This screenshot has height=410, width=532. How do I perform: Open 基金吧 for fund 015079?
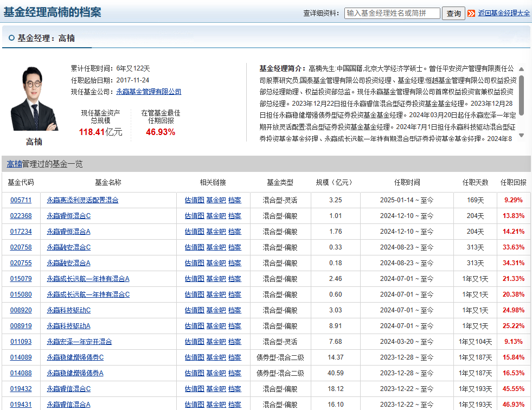(x=216, y=279)
